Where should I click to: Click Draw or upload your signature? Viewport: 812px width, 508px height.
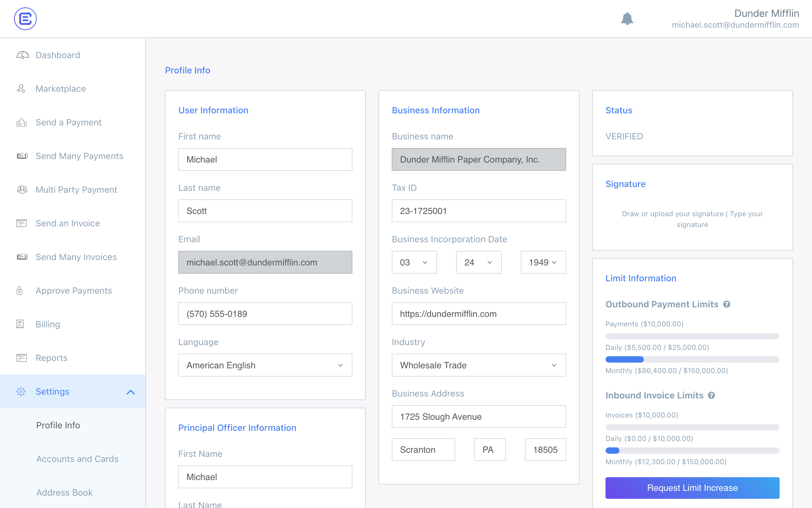pyautogui.click(x=672, y=214)
